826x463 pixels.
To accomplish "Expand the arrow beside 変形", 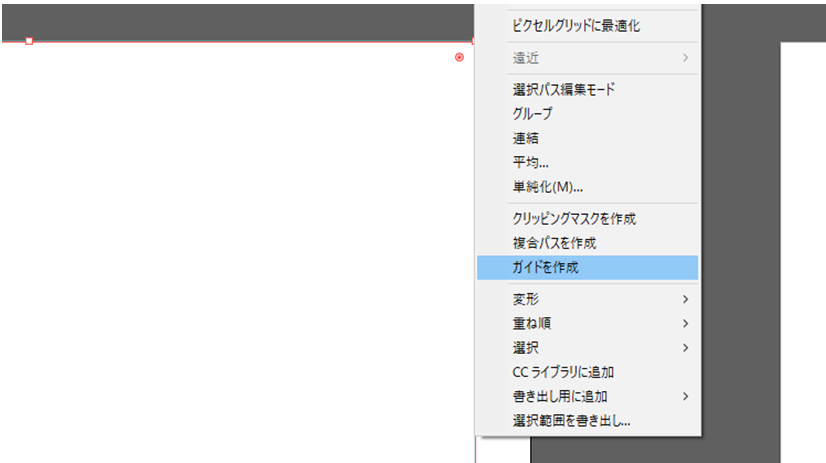I will point(685,299).
